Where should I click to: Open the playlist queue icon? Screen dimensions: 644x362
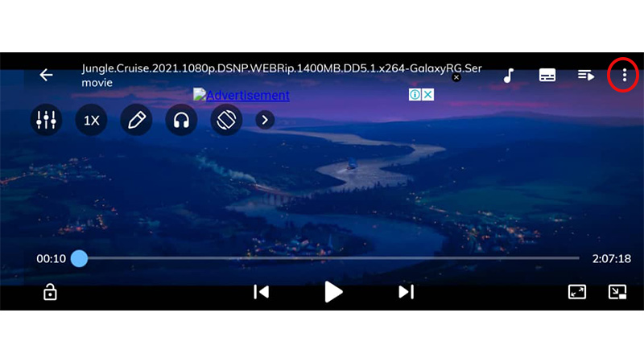pos(586,76)
